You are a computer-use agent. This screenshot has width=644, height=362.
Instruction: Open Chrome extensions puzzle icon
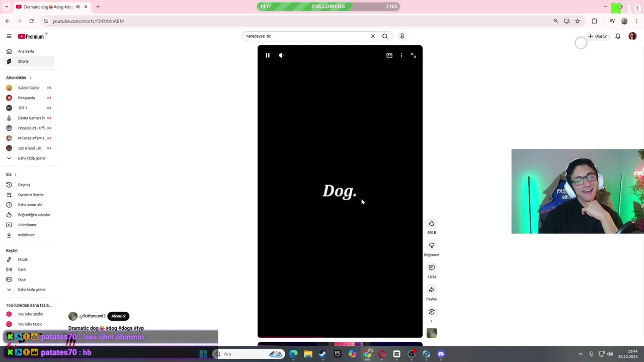(x=595, y=21)
